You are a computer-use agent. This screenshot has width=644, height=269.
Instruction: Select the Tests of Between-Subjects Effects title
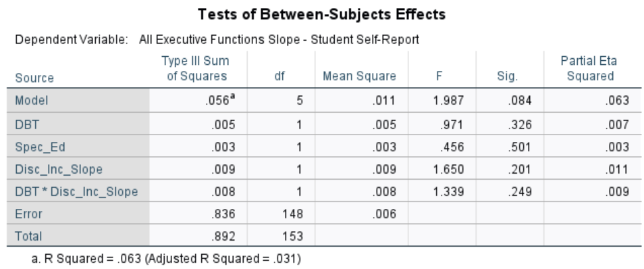(321, 14)
